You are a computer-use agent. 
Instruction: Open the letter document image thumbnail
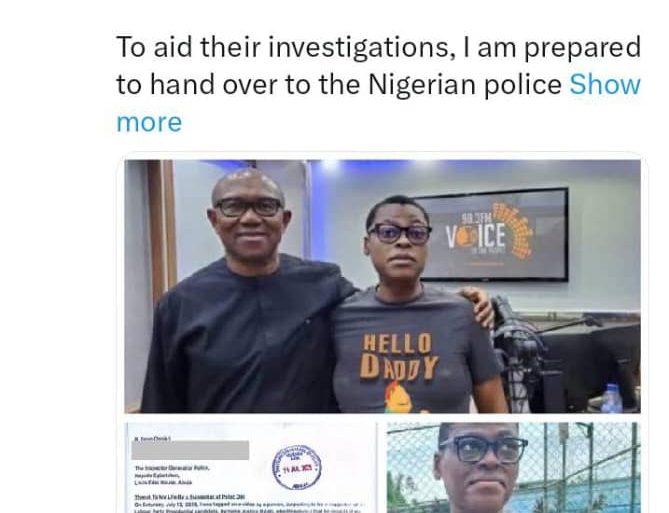[251, 468]
